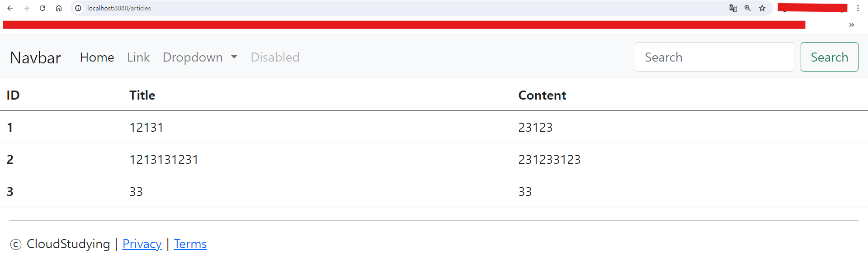Click the Navbar brand title
This screenshot has width=868, height=273.
[35, 57]
